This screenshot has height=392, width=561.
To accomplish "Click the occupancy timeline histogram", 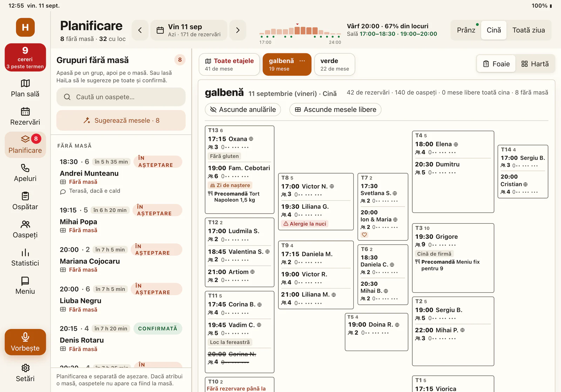I will [x=300, y=31].
